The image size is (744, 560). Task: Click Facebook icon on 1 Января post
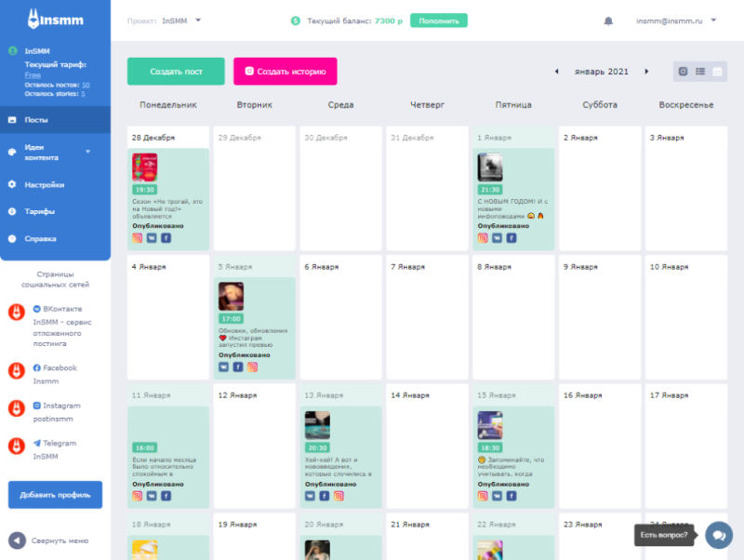tap(511, 238)
